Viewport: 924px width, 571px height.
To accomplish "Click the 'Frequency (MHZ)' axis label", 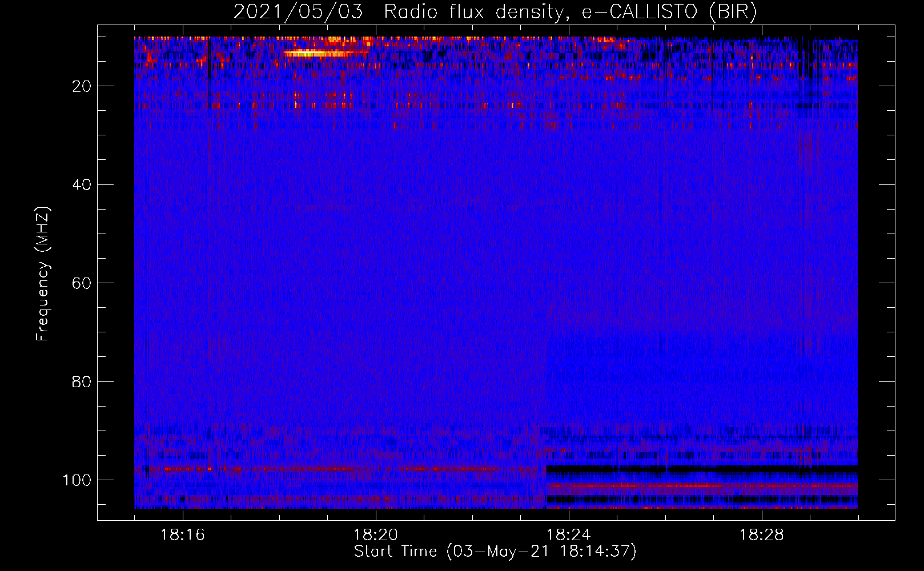I will pos(43,274).
